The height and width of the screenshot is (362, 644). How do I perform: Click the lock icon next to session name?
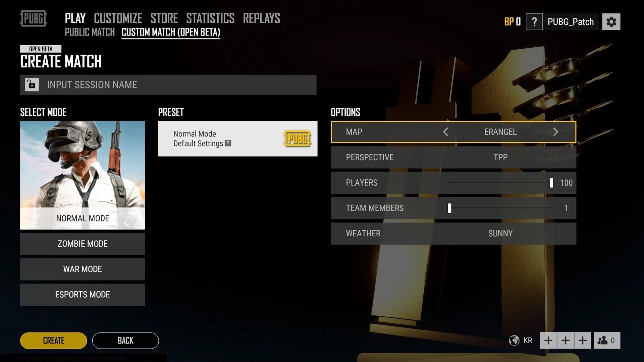pos(32,84)
